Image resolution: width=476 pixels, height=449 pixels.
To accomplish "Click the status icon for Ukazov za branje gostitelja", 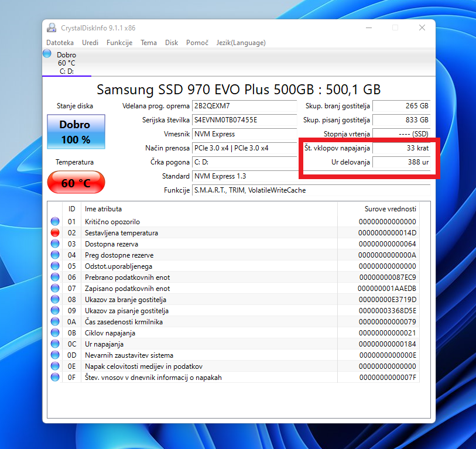I will coord(55,299).
